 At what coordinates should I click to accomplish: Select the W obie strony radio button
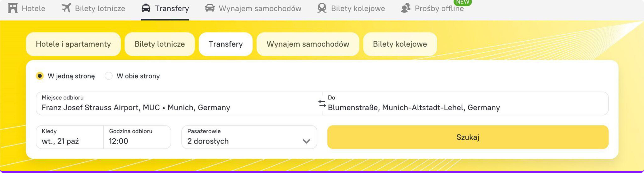click(x=109, y=76)
